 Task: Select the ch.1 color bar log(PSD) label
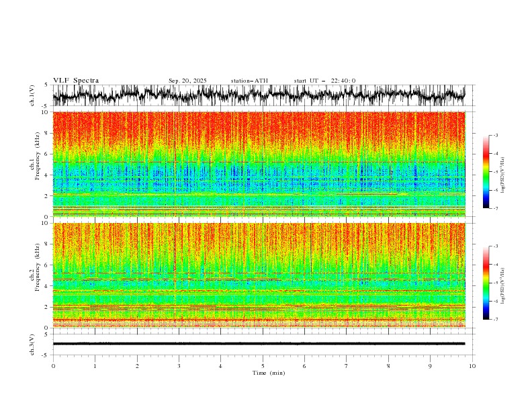click(503, 175)
